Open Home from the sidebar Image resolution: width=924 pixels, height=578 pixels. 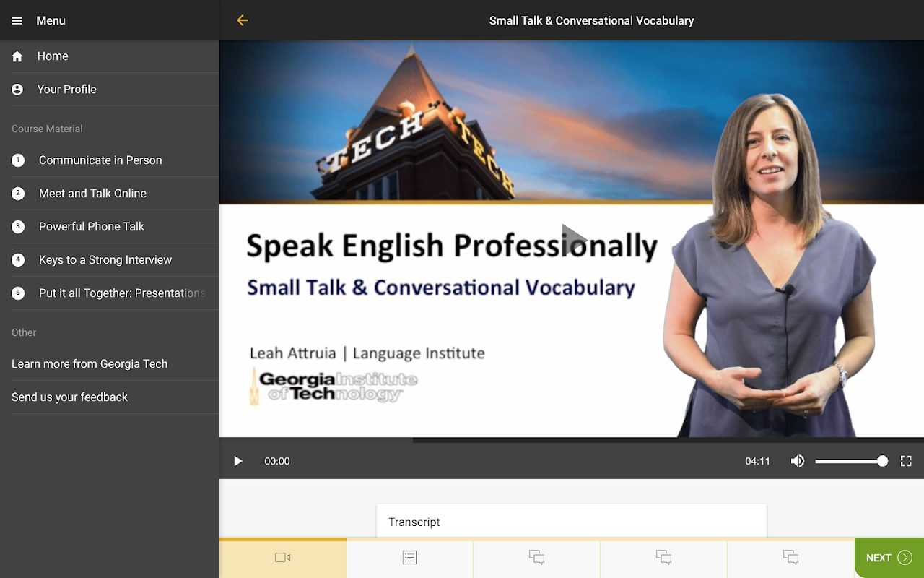point(110,56)
